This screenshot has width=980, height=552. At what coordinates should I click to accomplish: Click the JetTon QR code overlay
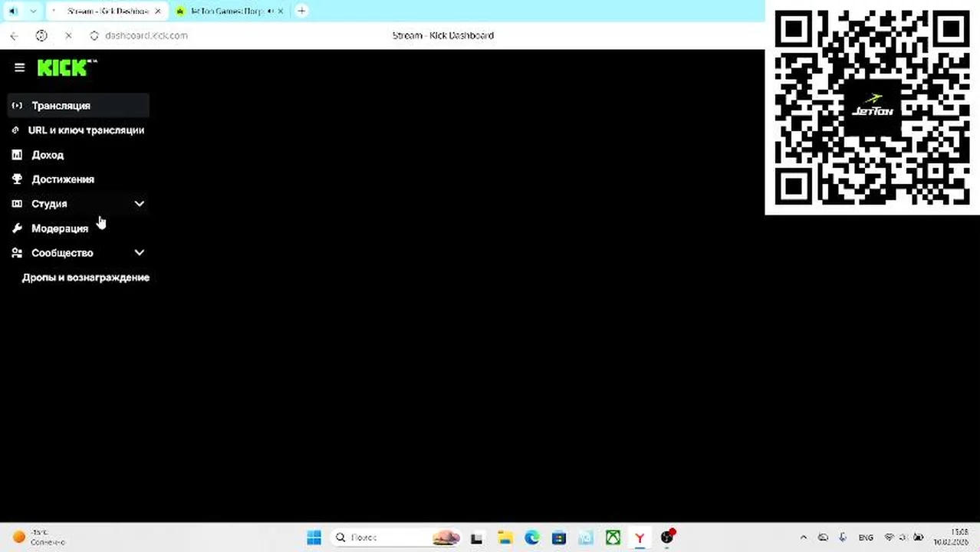[x=873, y=107]
